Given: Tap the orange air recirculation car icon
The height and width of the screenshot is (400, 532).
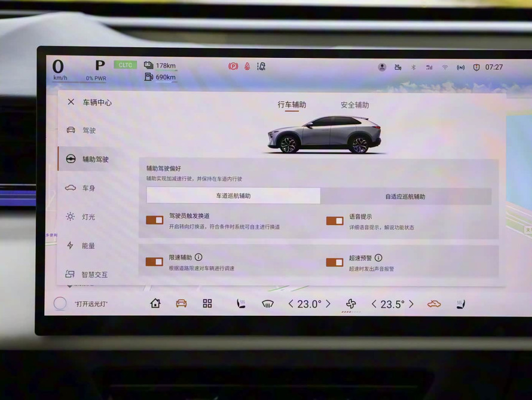Looking at the screenshot, I should coord(434,304).
